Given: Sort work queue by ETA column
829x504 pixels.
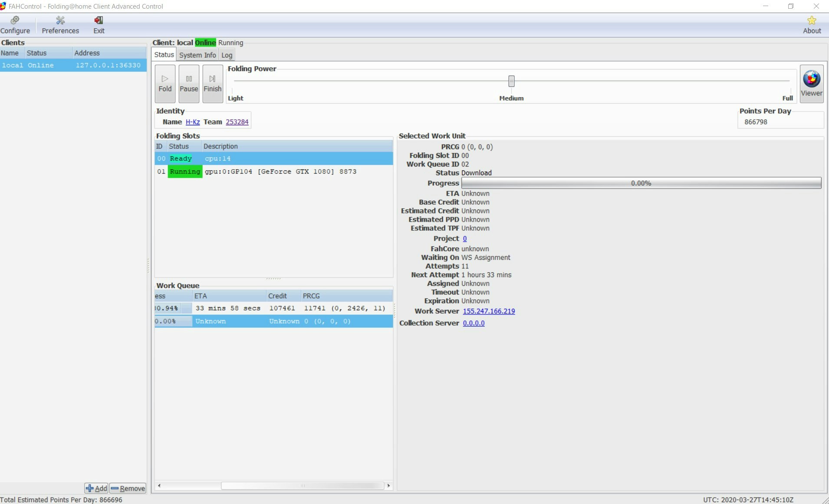Looking at the screenshot, I should point(230,296).
